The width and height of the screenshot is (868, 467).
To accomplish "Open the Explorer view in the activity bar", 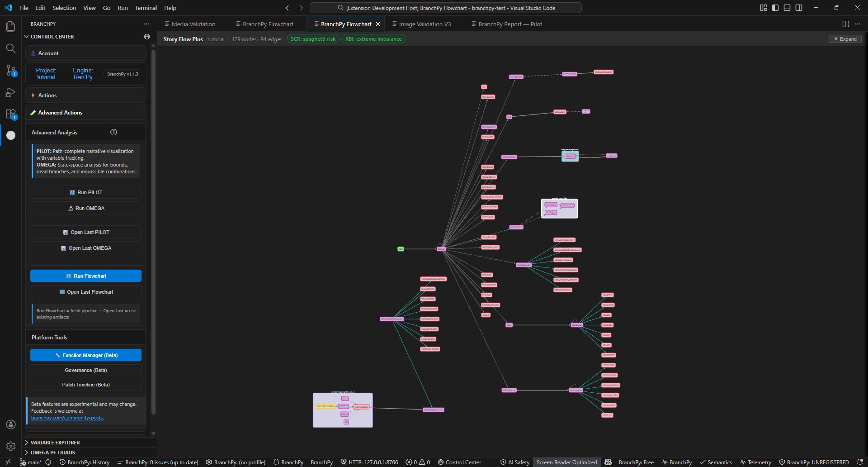I will point(10,27).
